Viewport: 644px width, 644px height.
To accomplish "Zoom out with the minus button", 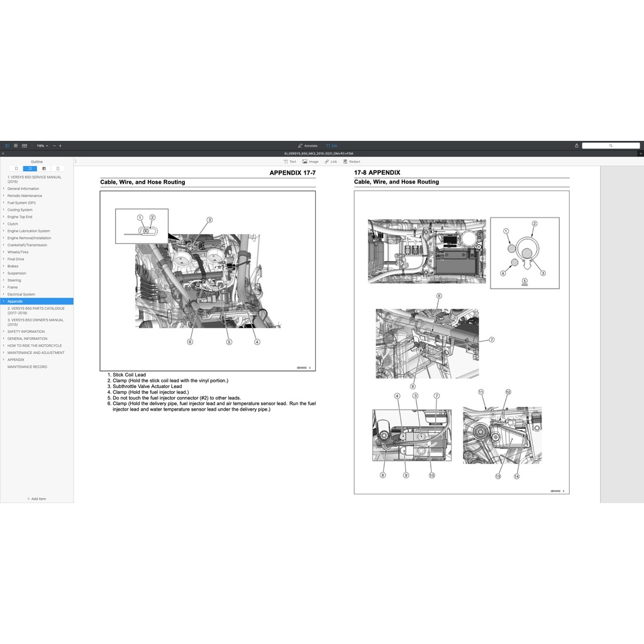I will tap(54, 145).
